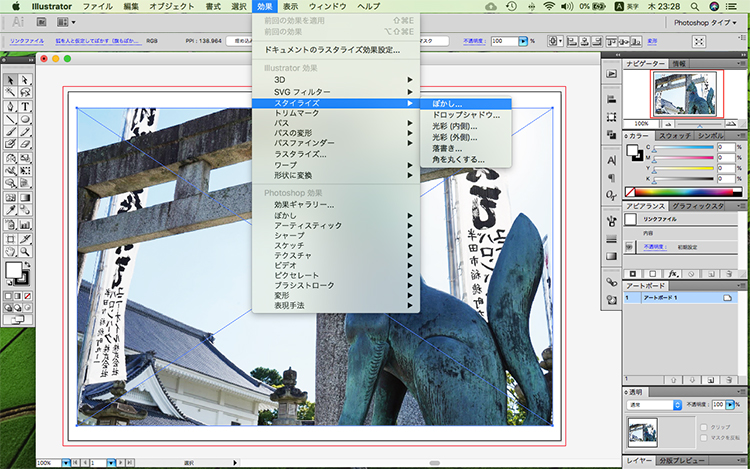Viewport: 750px width, 469px height.
Task: Choose ぼかし... from スタイライズ submenu
Action: (447, 103)
